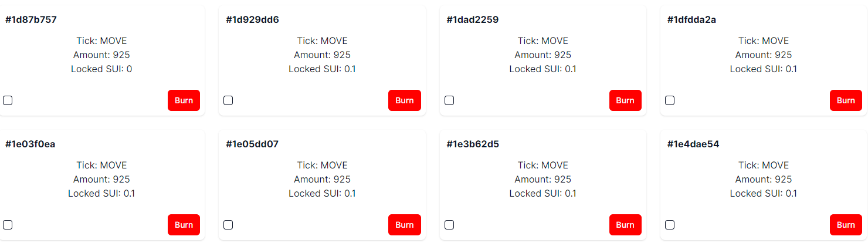This screenshot has width=868, height=243.
Task: Burn inscription #1dad2259
Action: pyautogui.click(x=625, y=100)
